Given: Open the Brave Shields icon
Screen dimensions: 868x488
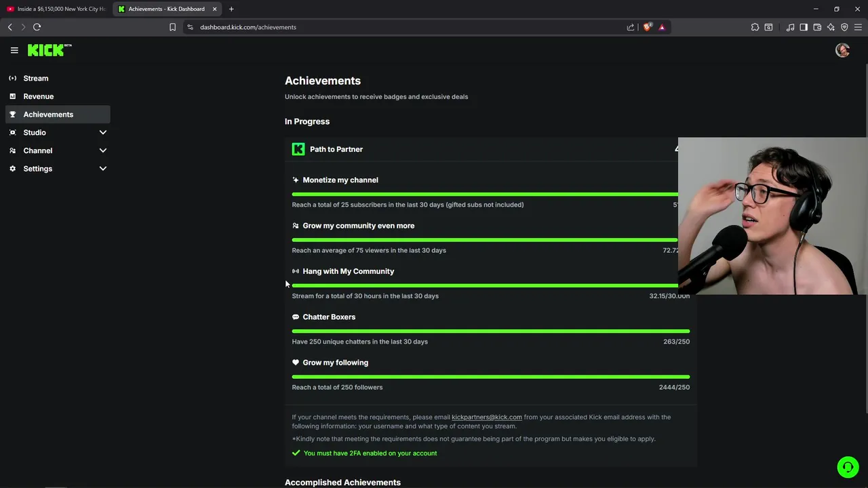Looking at the screenshot, I should [648, 27].
